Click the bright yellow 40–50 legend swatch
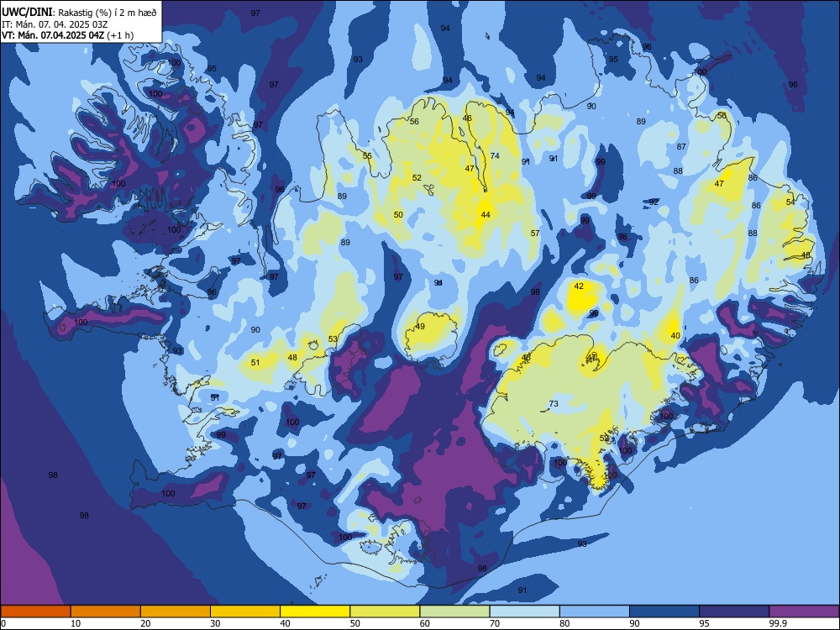Screen dimensions: 840x630 [x=315, y=612]
